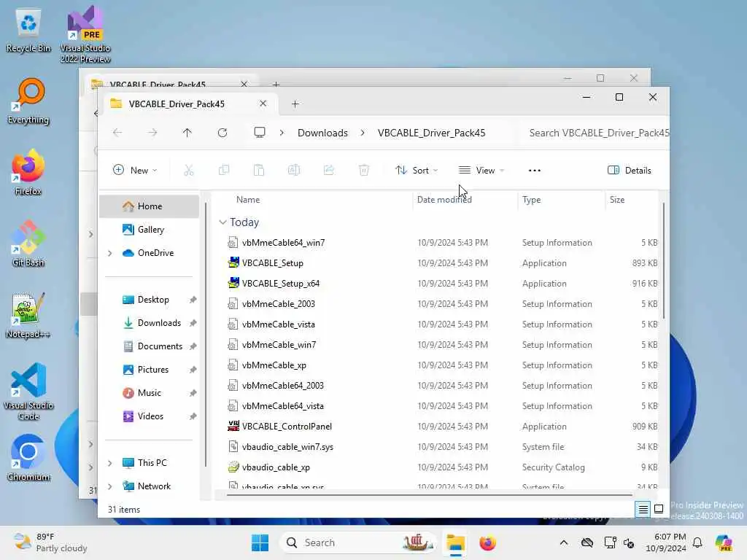Viewport: 747px width, 560px height.
Task: Go forward using the forward arrow
Action: point(152,133)
